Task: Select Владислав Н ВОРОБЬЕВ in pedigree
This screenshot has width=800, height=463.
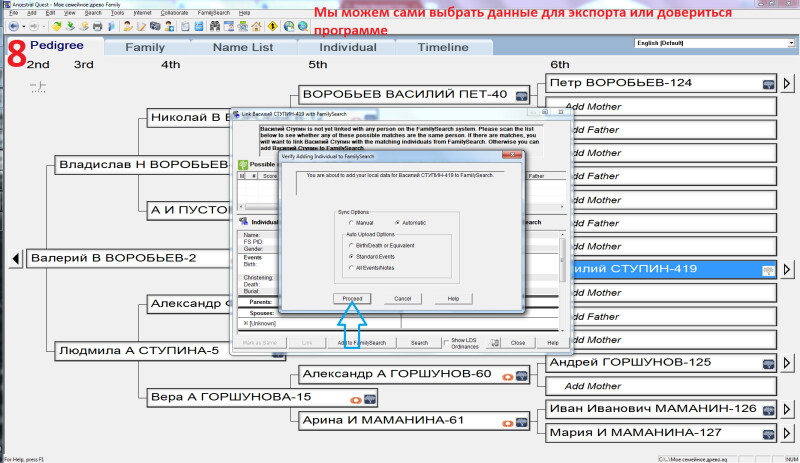Action: coord(143,165)
